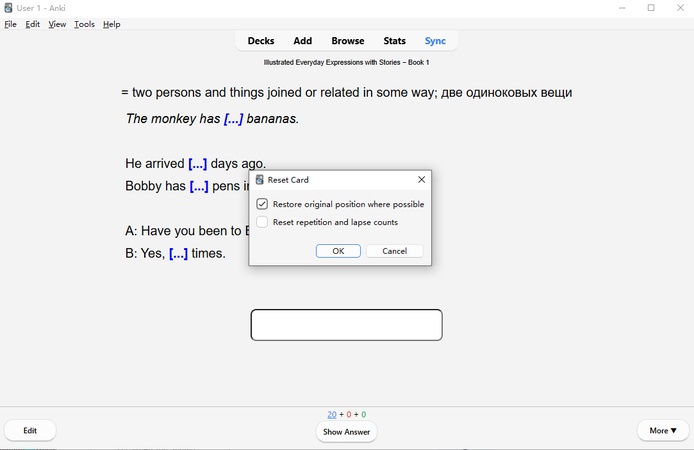
Task: Open the Add card window
Action: pyautogui.click(x=303, y=41)
